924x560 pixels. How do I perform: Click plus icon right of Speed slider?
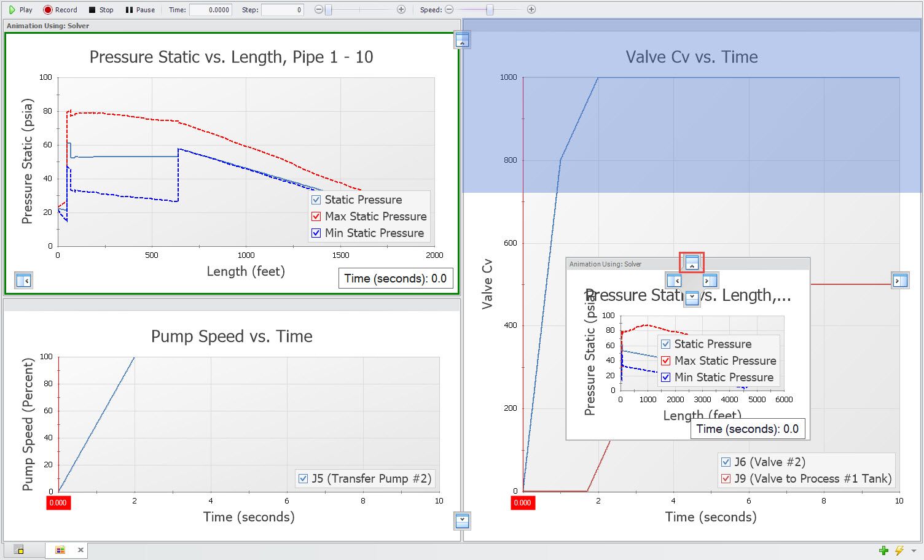pos(531,10)
